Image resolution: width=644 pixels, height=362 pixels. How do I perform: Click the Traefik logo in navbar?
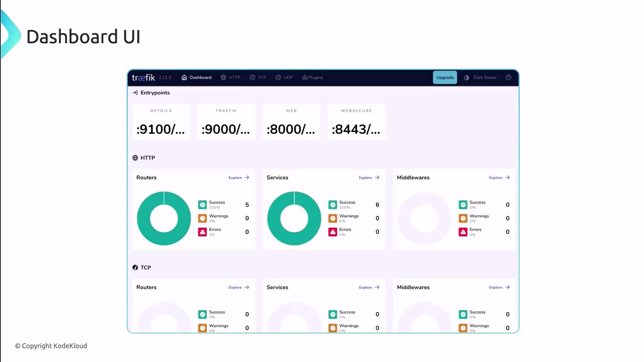pos(143,77)
